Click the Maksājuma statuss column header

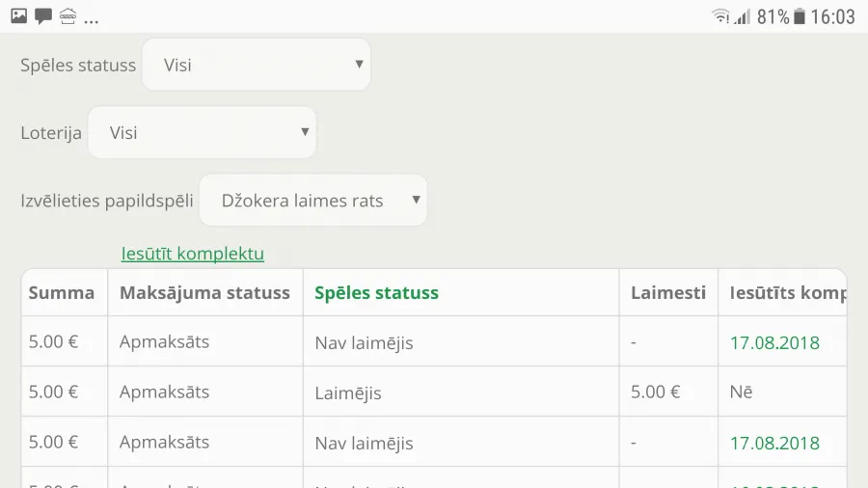(204, 292)
